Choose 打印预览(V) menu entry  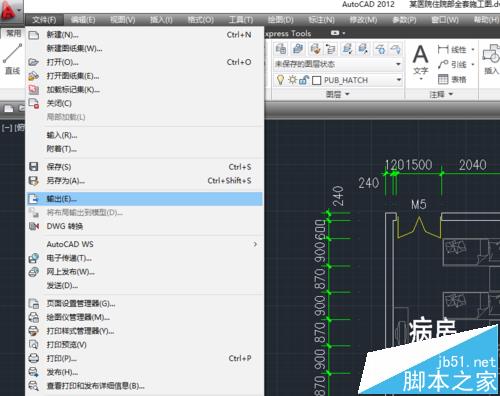144,344
